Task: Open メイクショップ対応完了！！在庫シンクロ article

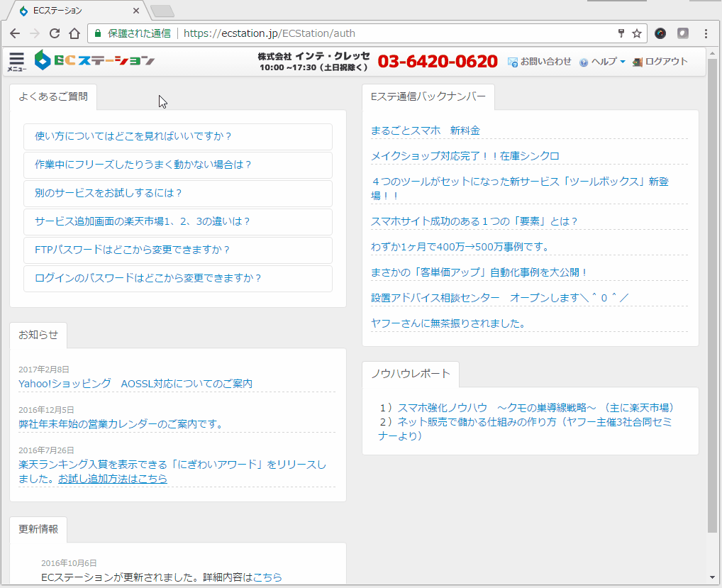Action: (465, 156)
